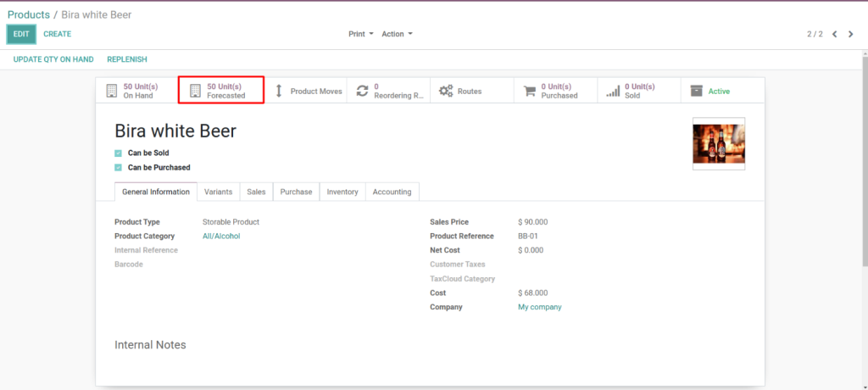Click the Barcode label

point(129,265)
